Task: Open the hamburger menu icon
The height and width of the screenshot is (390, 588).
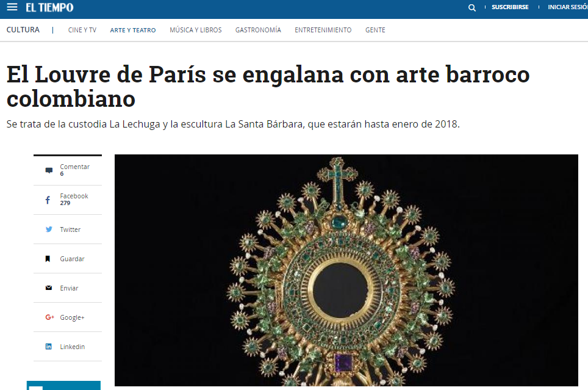Action: [12, 7]
